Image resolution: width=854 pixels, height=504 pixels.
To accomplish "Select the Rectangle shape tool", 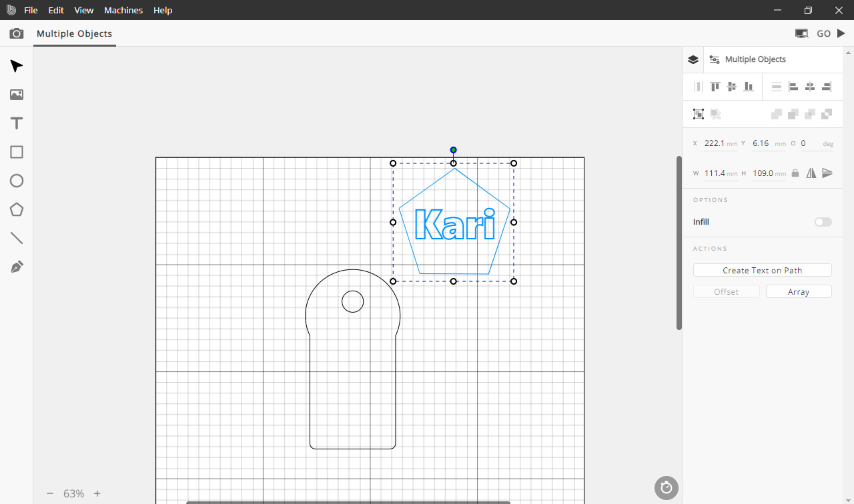I will coord(17,152).
